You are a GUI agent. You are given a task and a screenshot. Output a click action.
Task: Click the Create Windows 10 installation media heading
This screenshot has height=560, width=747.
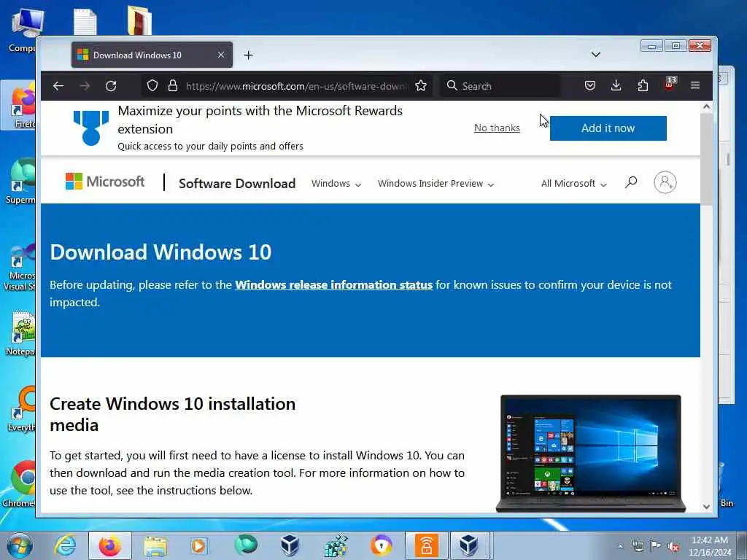pos(172,414)
